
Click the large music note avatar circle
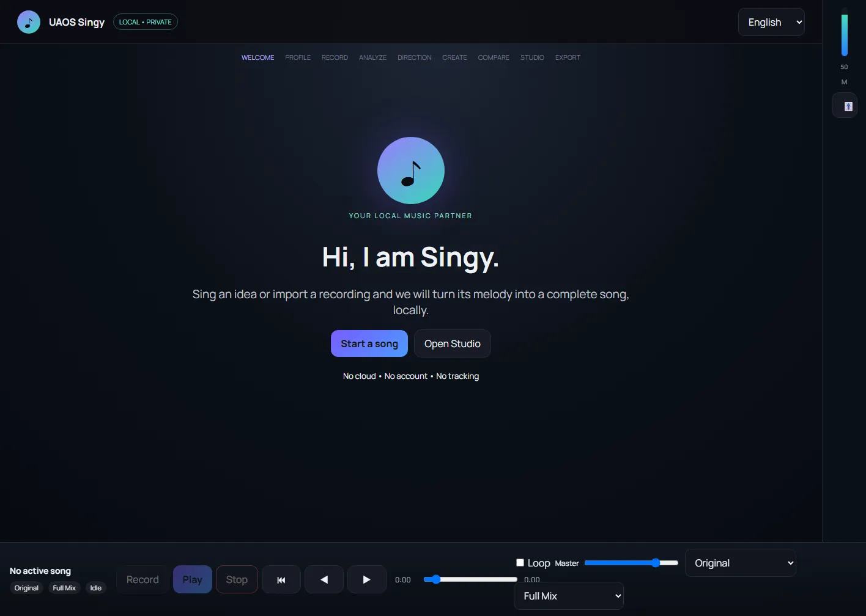click(x=411, y=170)
